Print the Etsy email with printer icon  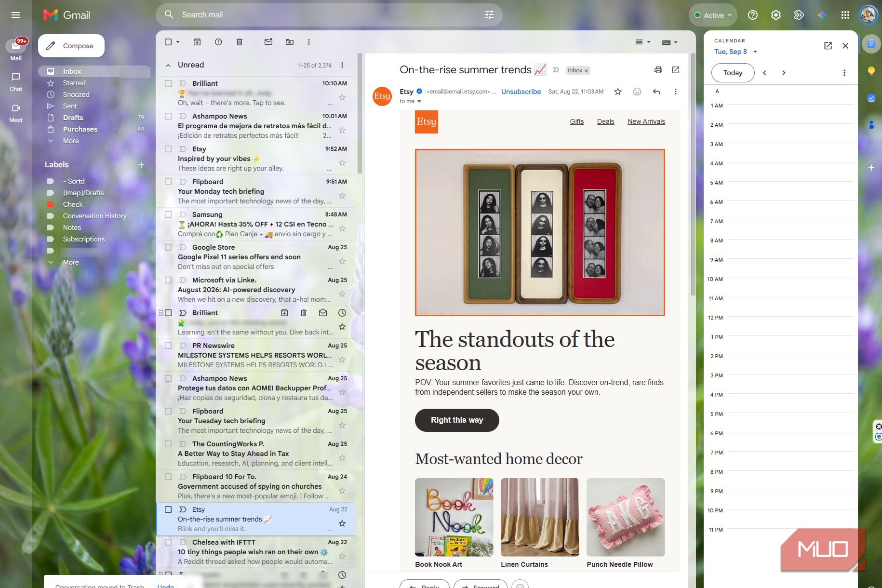pos(658,70)
